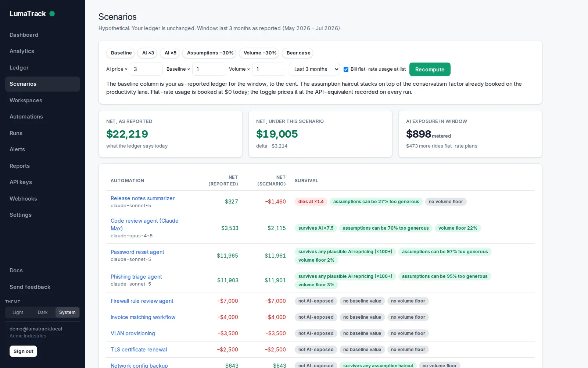Click the $3,533 reported net cell
The height and width of the screenshot is (368, 588).
(x=230, y=228)
